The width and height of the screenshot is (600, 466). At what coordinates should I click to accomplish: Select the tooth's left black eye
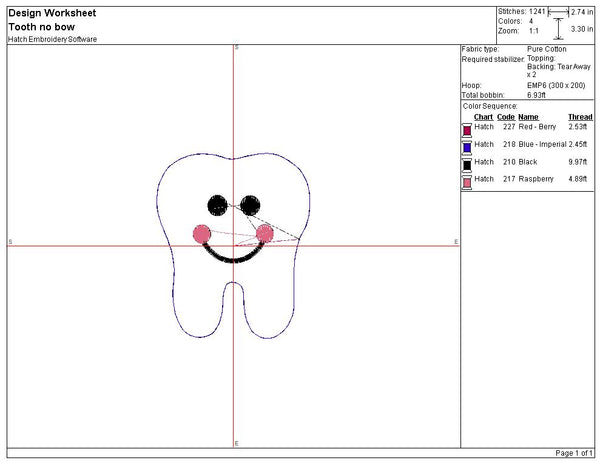[217, 205]
